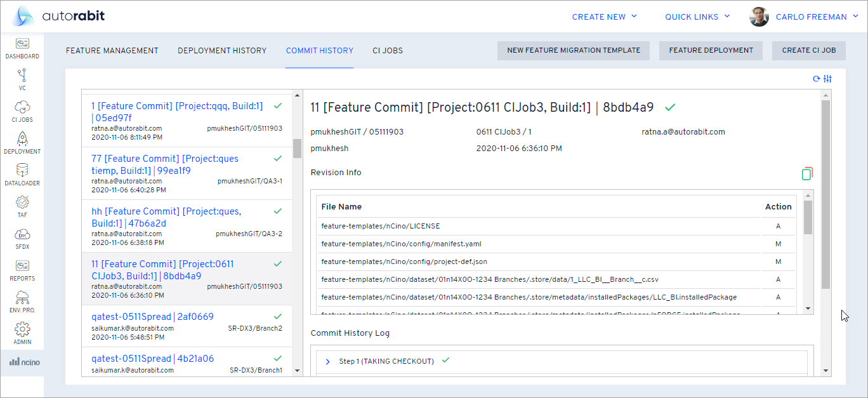Expand Step 1 (TAKING CHECKOUT) in Commit History Log
The height and width of the screenshot is (398, 868).
[x=327, y=360]
